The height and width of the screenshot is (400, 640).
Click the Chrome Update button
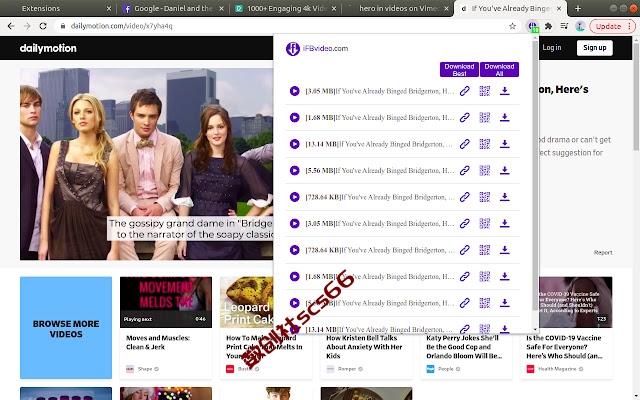pos(612,26)
